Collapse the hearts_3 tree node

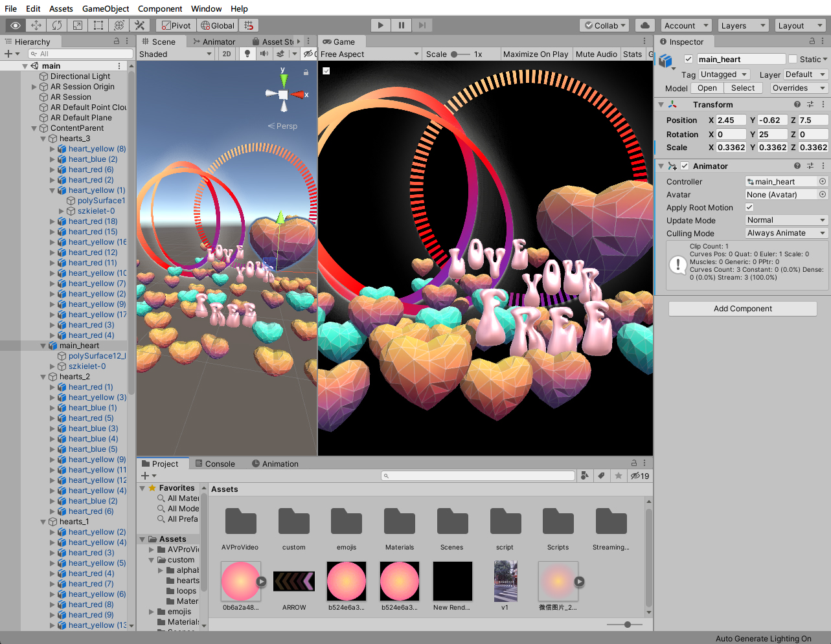tap(43, 139)
